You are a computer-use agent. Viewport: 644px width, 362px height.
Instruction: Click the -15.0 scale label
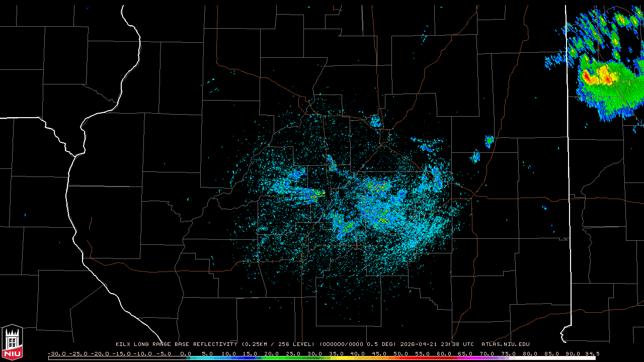click(121, 353)
